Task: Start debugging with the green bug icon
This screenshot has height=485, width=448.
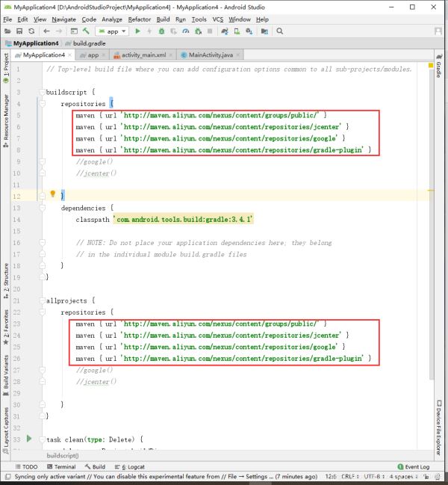Action: click(x=161, y=31)
